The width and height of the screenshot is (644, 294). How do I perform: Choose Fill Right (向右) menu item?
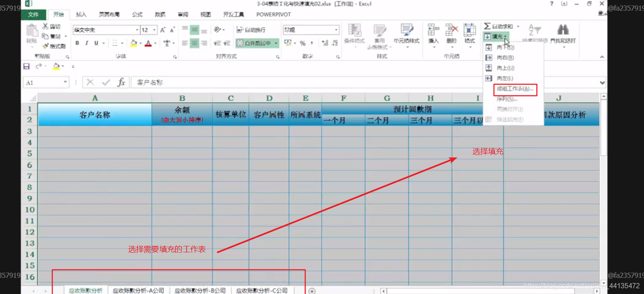[x=513, y=57]
